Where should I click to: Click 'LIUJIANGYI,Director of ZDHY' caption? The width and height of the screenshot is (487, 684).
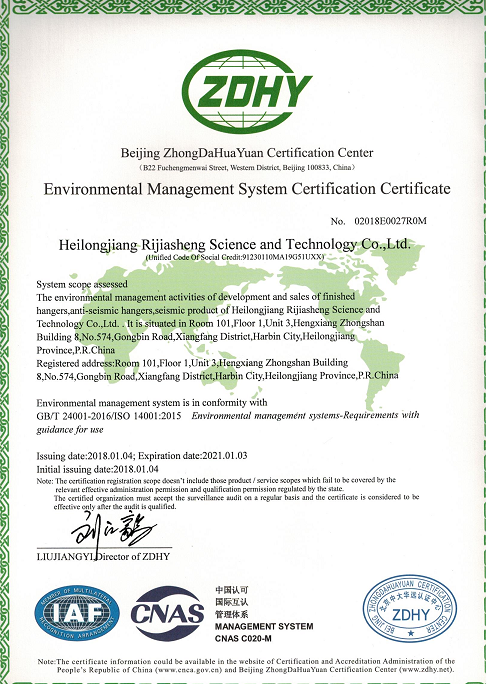click(x=103, y=557)
